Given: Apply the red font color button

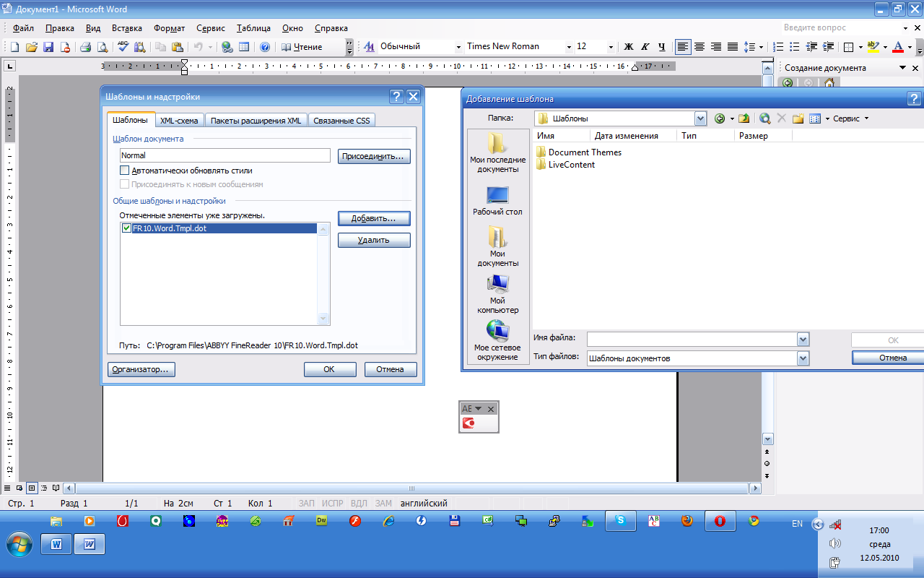Looking at the screenshot, I should click(x=897, y=47).
